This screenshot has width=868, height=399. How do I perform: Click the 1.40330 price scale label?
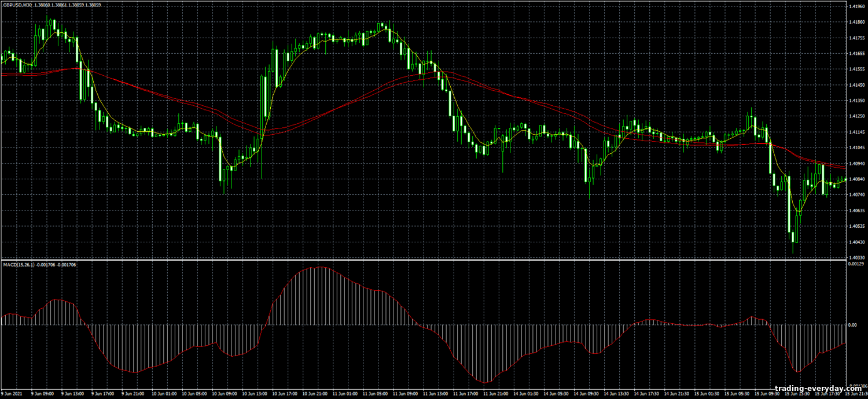856,257
